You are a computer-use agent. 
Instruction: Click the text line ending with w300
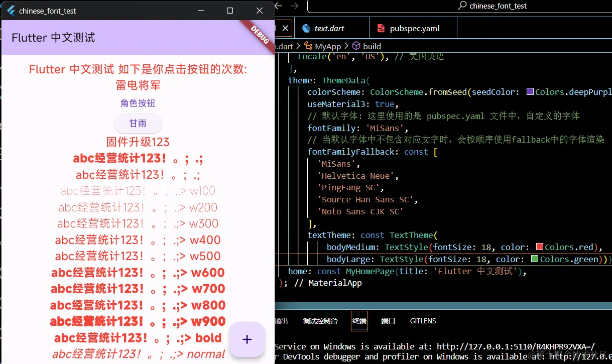(x=138, y=223)
